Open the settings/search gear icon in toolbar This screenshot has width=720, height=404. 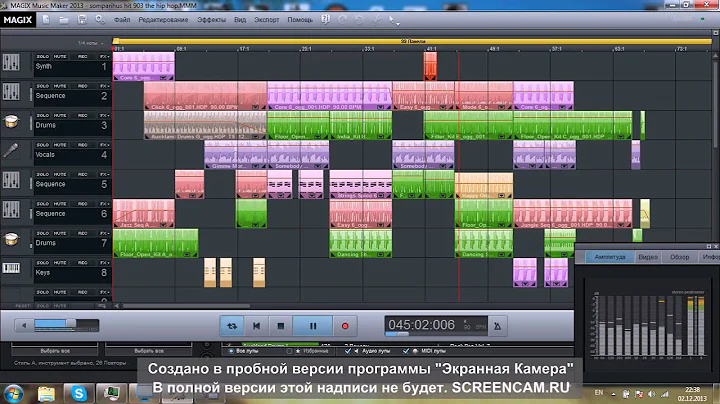[100, 20]
